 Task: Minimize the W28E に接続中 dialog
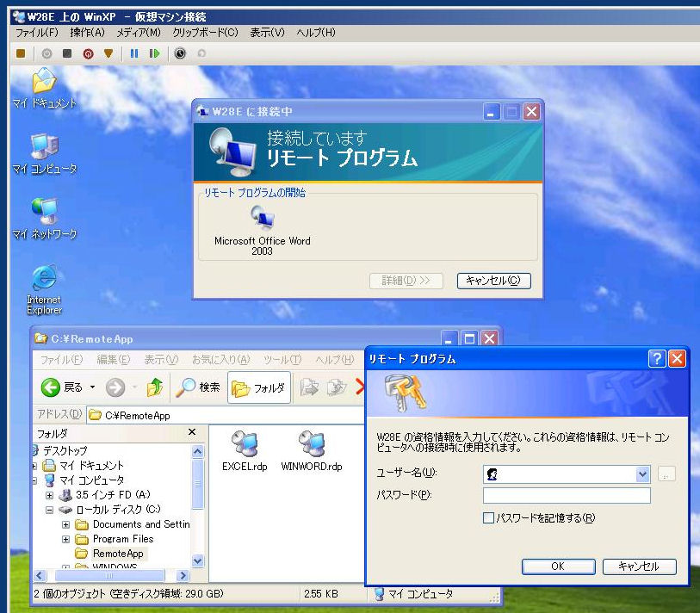pos(491,112)
